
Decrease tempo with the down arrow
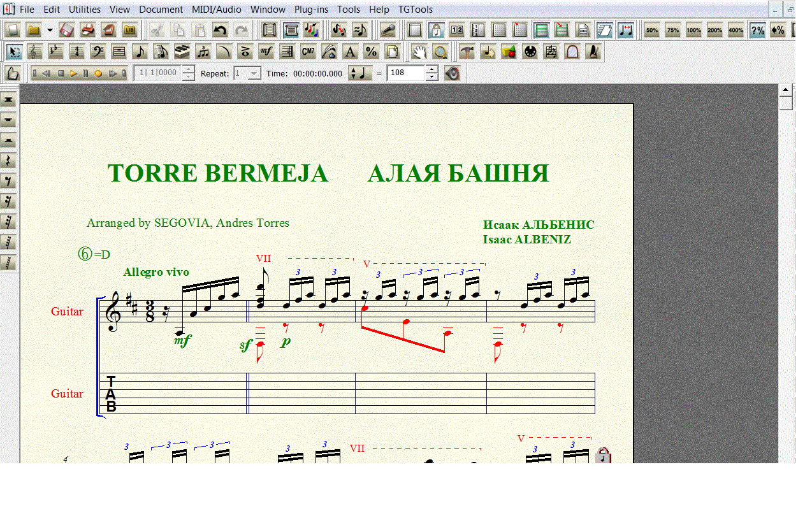[431, 77]
